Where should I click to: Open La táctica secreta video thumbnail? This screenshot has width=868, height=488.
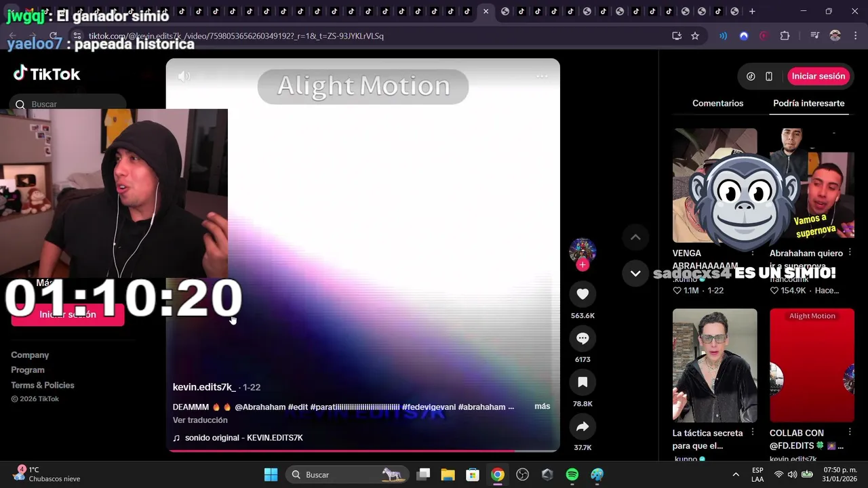(715, 365)
